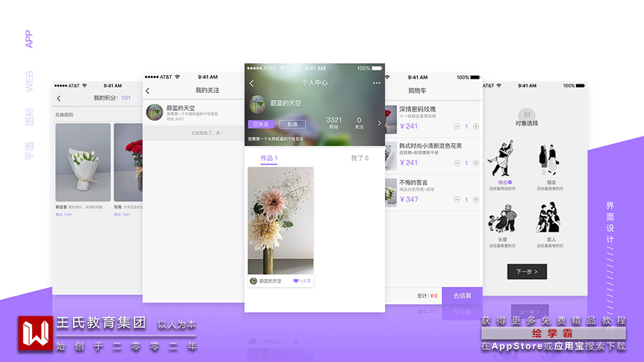
Task: Tap the 去结算 checkout button
Action: 462,295
